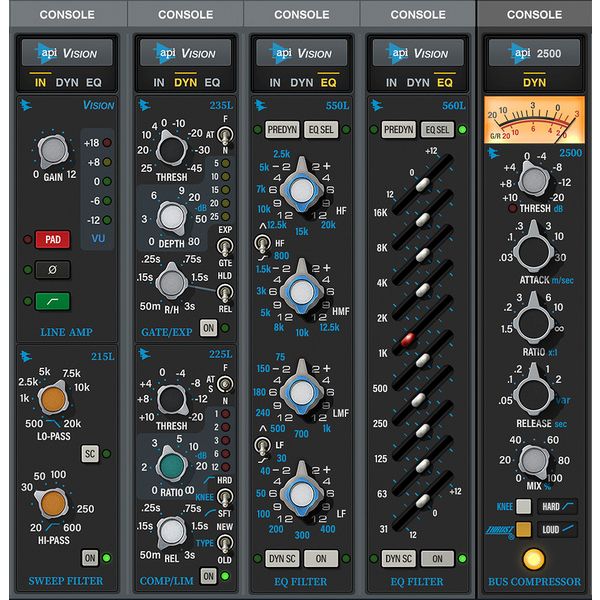The image size is (600, 600).
Task: Click the 235L gate THRESH knob
Action: coord(171,149)
